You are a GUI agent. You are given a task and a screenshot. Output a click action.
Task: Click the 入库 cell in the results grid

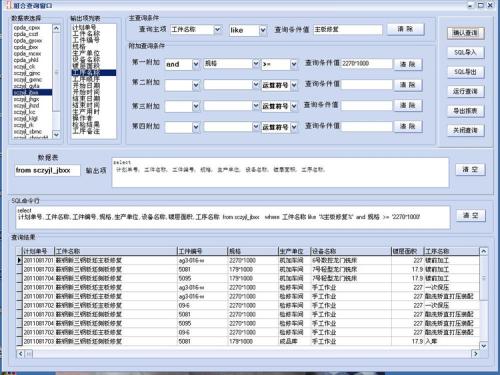pyautogui.click(x=451, y=341)
